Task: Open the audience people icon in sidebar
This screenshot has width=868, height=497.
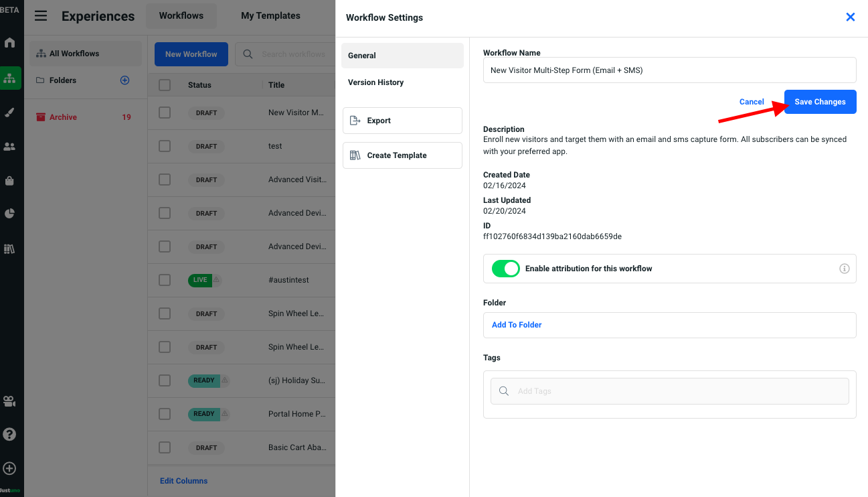Action: tap(9, 147)
